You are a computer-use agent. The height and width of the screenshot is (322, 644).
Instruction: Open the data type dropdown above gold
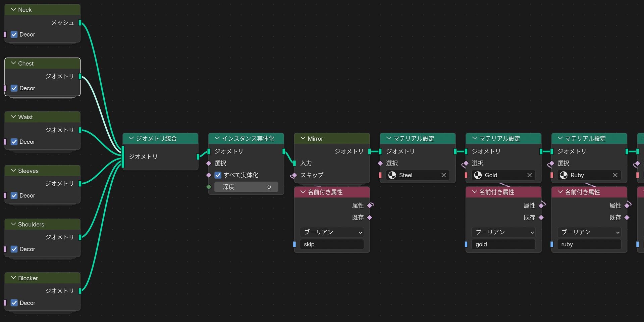pyautogui.click(x=503, y=232)
